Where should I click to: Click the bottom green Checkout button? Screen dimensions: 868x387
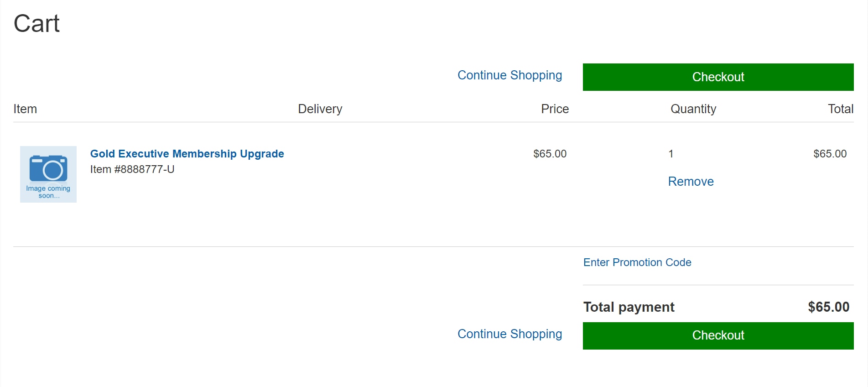718,335
